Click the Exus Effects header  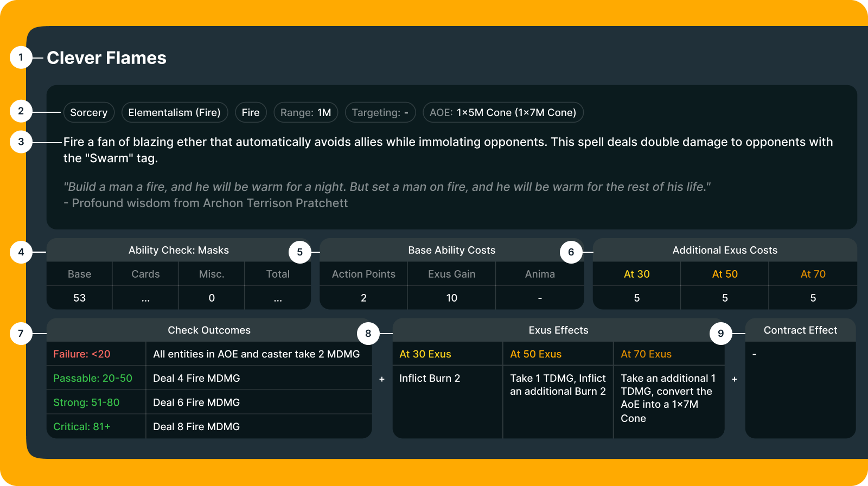559,330
